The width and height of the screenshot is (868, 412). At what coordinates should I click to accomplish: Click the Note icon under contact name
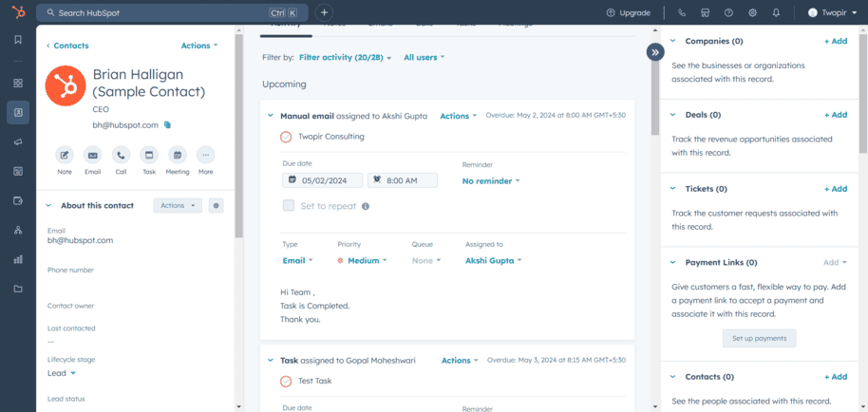(x=65, y=155)
